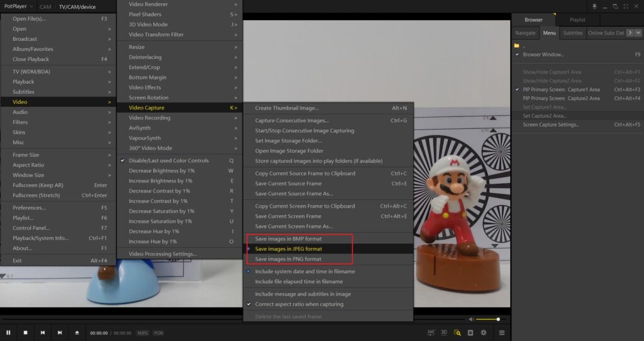
Task: Open the PotPlayer main menu dropdown
Action: [x=18, y=6]
